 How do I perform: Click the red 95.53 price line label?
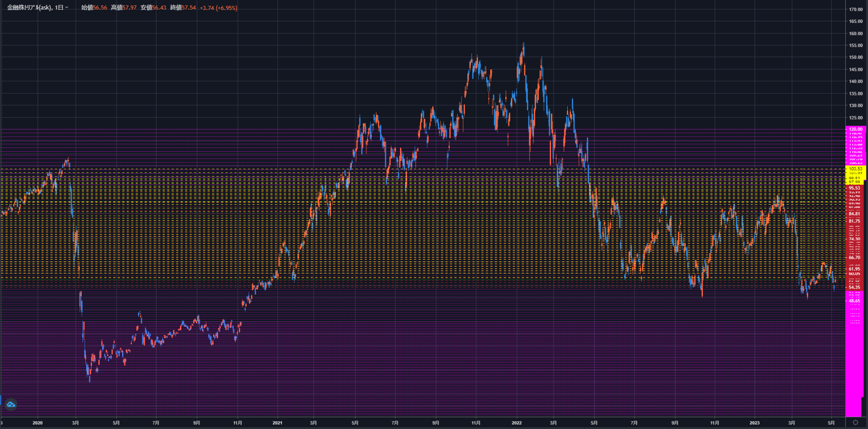pos(854,188)
